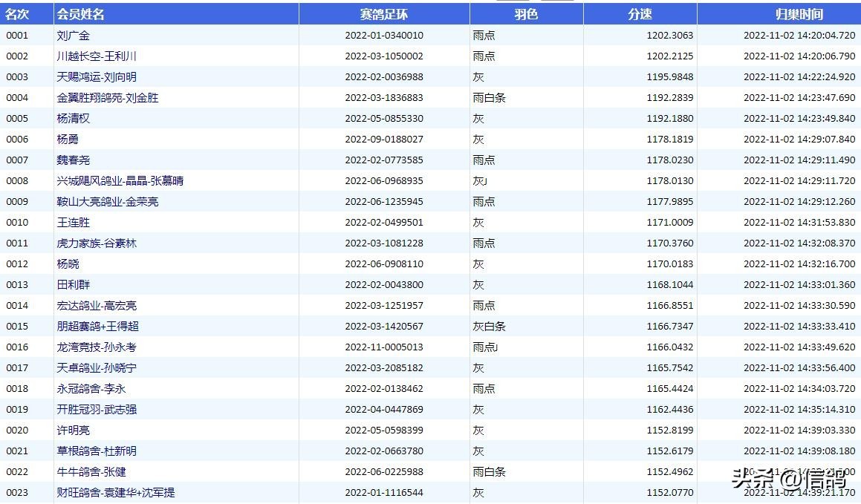Select the 分速 column header

pyautogui.click(x=640, y=14)
